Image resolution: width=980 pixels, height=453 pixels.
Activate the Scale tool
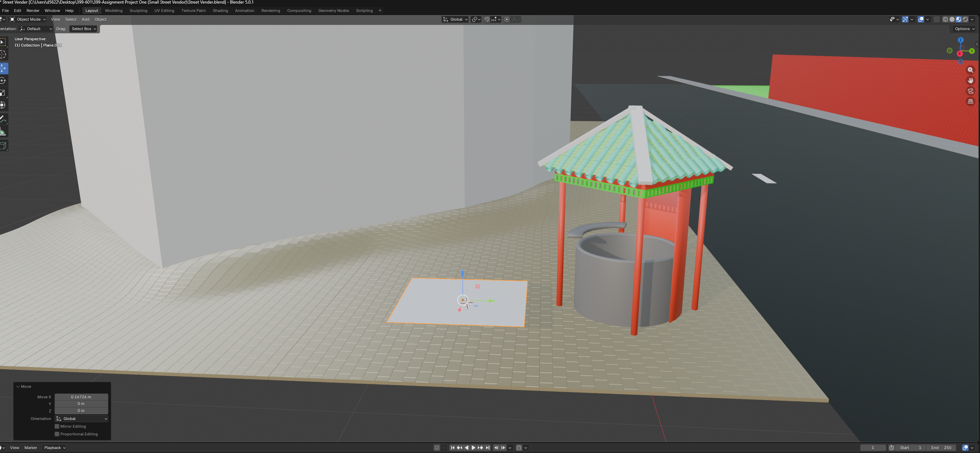pos(3,93)
